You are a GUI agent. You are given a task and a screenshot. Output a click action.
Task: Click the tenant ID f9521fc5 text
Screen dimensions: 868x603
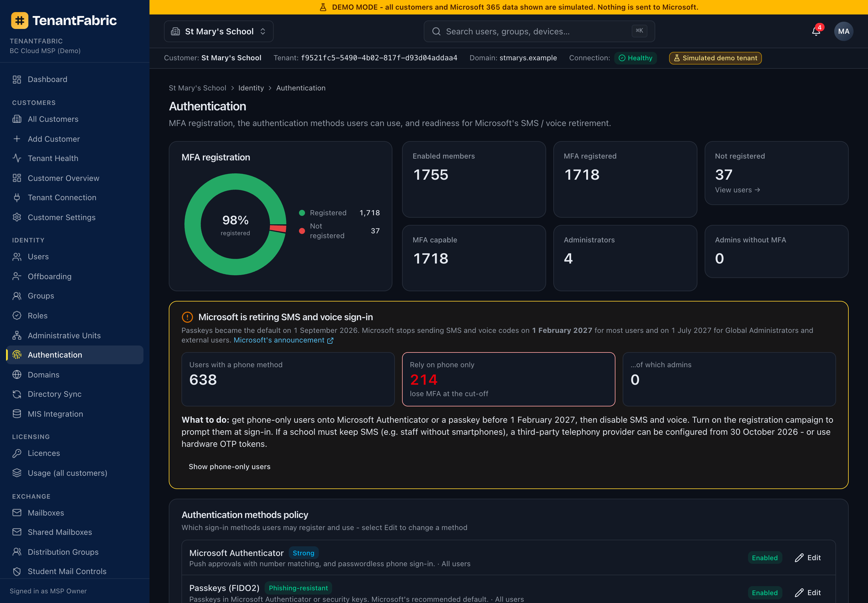tap(379, 58)
